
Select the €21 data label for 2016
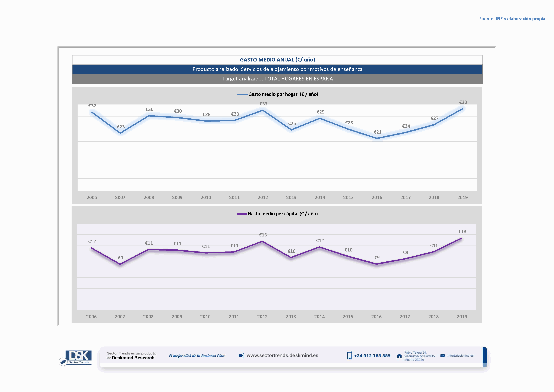click(377, 132)
